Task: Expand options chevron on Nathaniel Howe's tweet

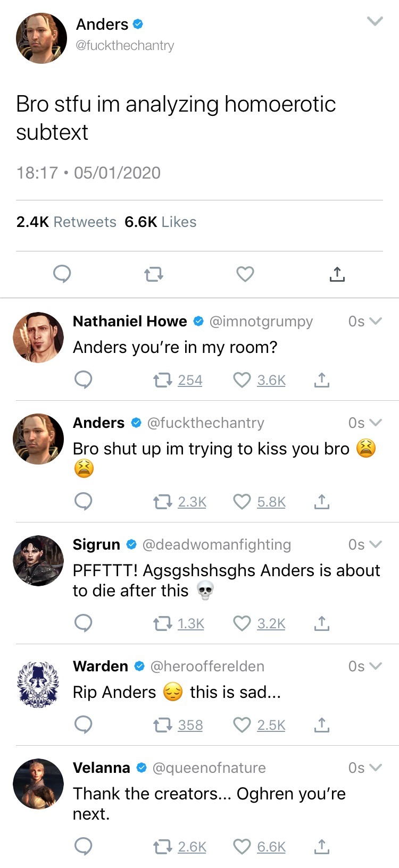Action: click(x=375, y=321)
